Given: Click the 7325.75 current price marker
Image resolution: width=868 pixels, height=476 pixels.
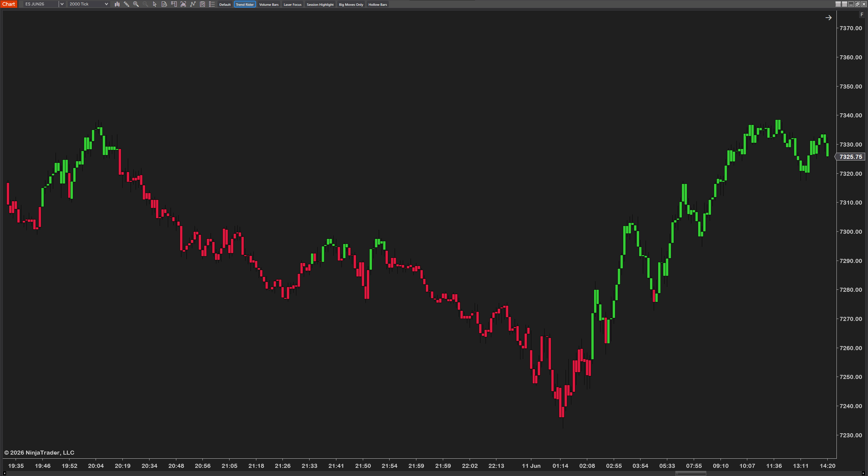Looking at the screenshot, I should 850,157.
